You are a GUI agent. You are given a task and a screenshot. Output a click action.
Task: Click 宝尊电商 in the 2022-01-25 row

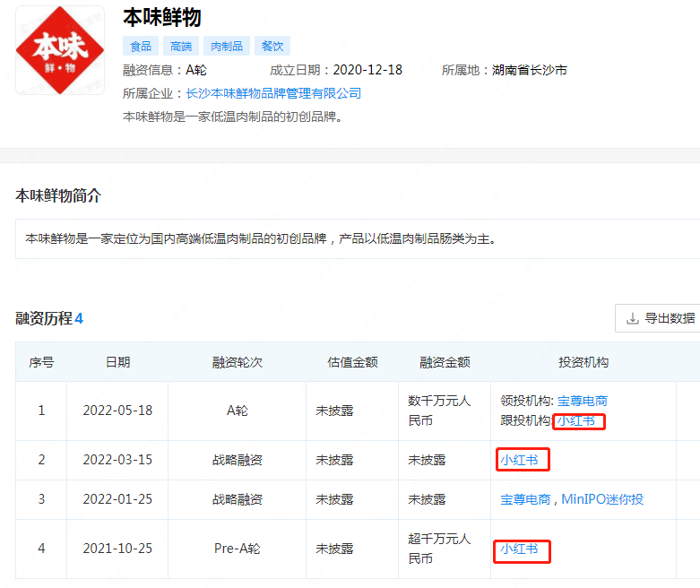click(x=525, y=499)
